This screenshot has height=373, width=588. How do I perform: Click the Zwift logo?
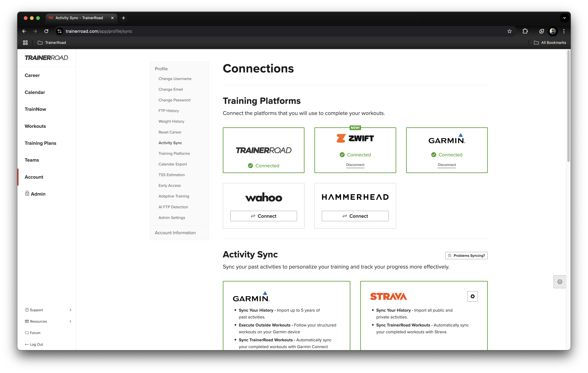point(355,138)
